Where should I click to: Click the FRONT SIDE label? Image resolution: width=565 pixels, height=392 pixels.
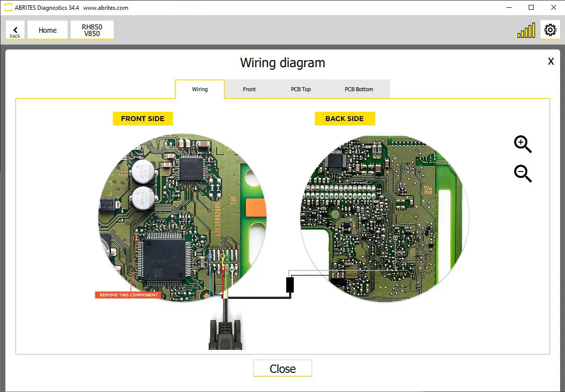click(x=143, y=119)
